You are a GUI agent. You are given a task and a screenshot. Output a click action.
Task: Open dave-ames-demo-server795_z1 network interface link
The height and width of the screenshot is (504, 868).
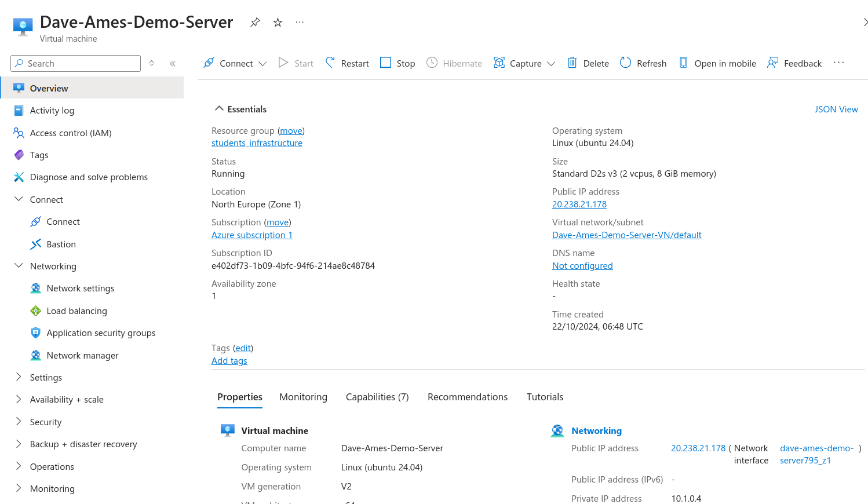816,454
